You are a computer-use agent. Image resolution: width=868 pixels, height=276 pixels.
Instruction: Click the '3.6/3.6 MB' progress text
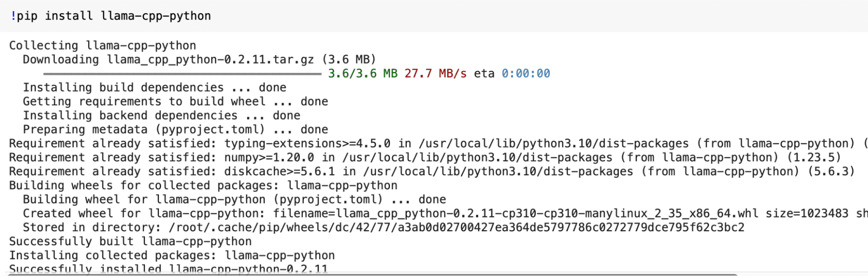tap(363, 74)
